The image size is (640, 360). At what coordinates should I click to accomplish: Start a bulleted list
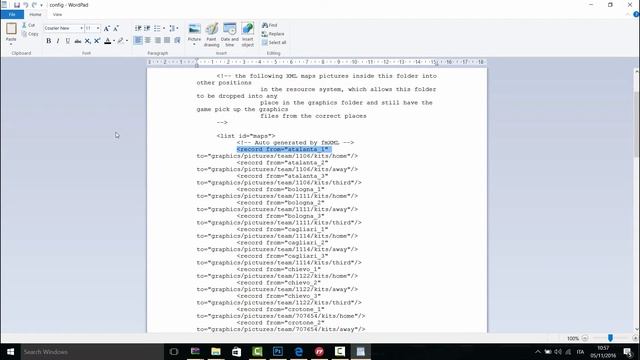coord(157,28)
